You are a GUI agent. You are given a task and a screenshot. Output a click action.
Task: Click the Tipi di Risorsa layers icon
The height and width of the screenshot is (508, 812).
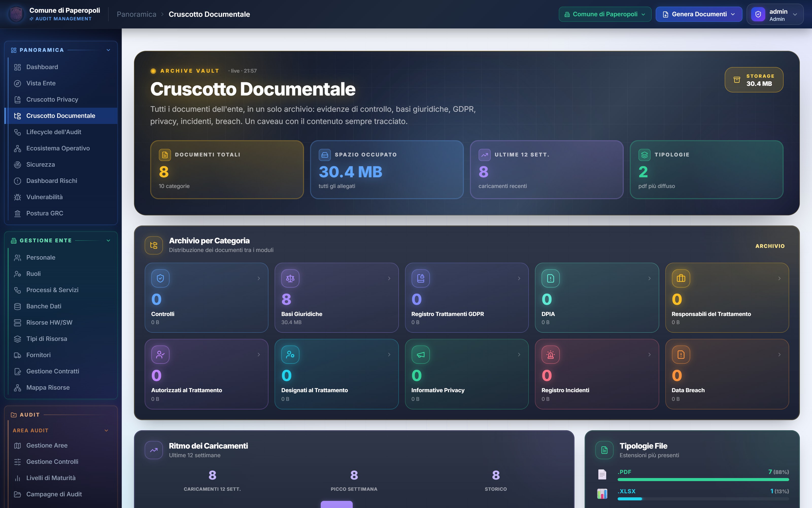(18, 339)
